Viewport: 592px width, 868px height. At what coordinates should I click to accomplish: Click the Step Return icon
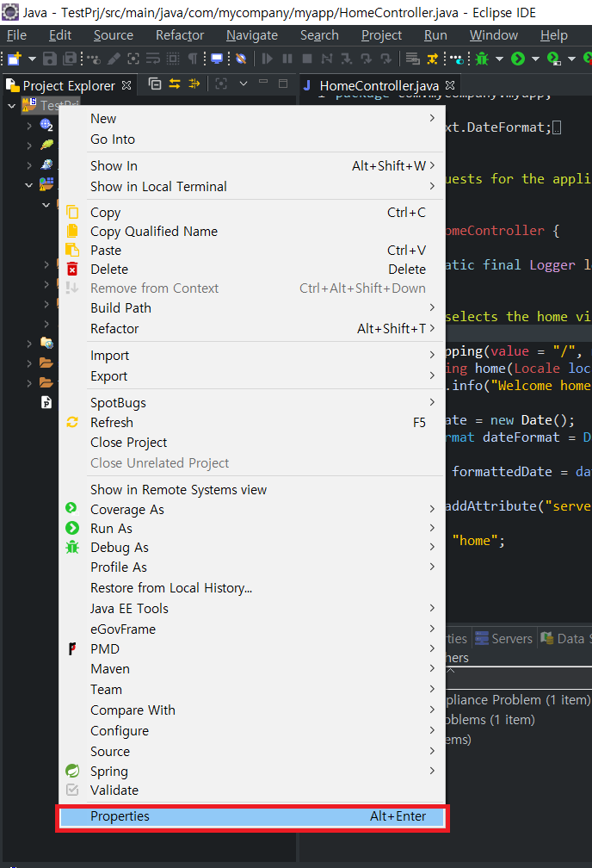(385, 59)
